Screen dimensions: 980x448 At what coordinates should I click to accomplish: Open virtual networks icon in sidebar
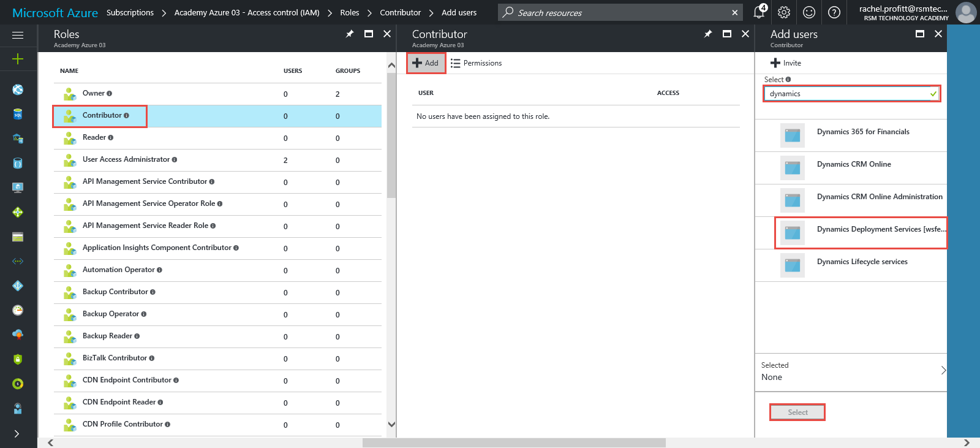[x=18, y=261]
